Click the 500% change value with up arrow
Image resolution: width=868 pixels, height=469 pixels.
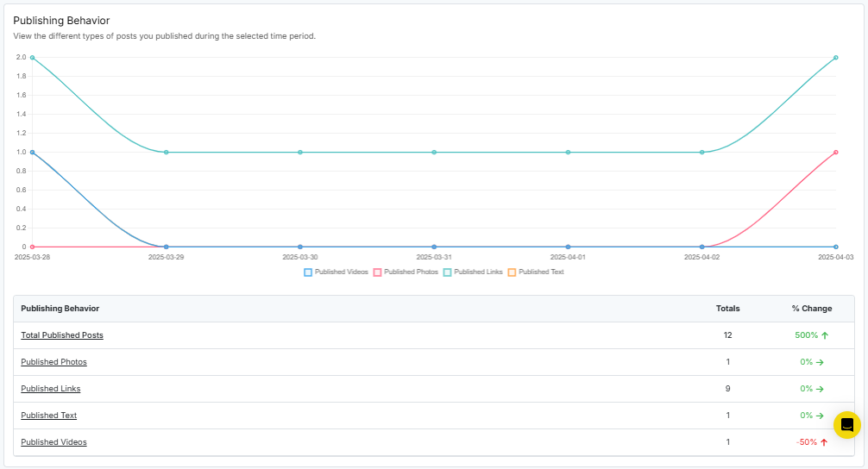(x=812, y=335)
